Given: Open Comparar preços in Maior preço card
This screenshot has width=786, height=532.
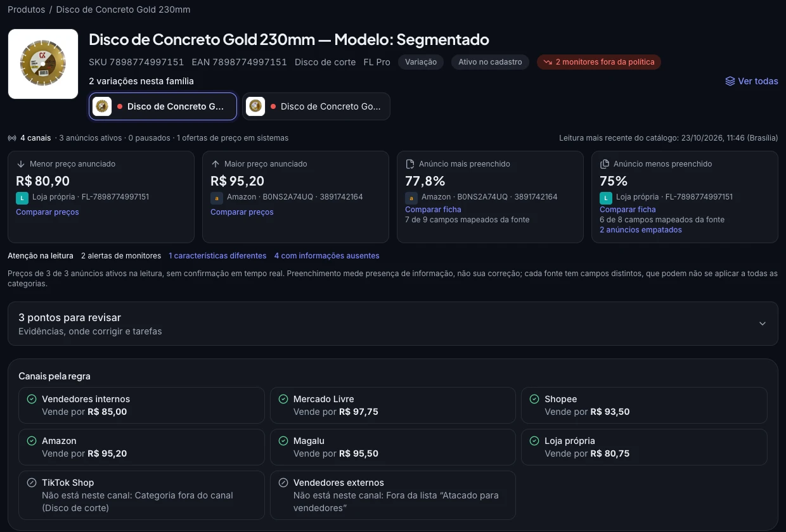Looking at the screenshot, I should coord(242,212).
